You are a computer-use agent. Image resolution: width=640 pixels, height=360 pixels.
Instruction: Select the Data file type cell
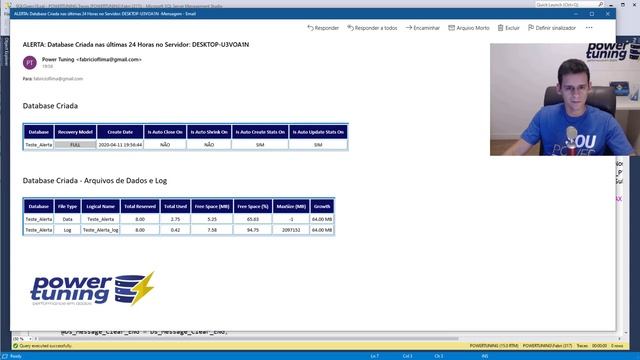point(67,219)
